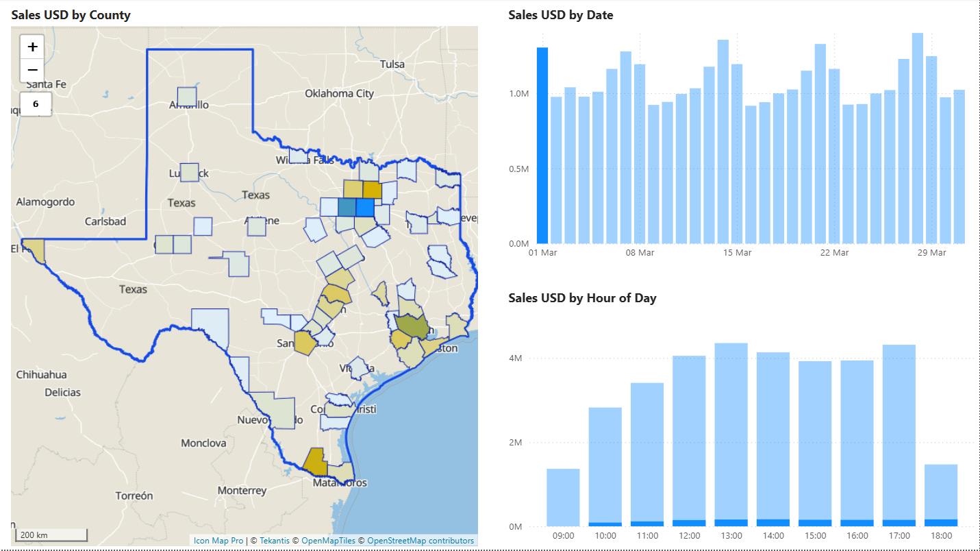Select the 09:00 bar in hourly chart
The width and height of the screenshot is (980, 551).
tap(563, 498)
